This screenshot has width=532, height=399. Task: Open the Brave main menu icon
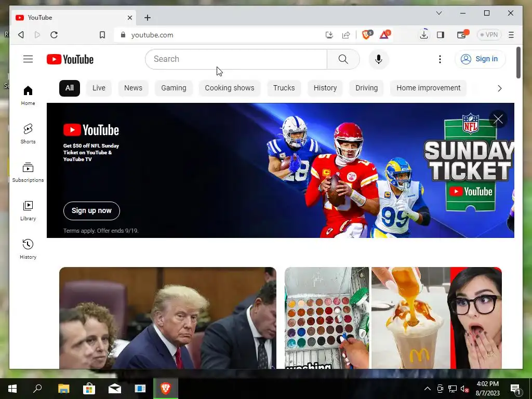(x=511, y=35)
